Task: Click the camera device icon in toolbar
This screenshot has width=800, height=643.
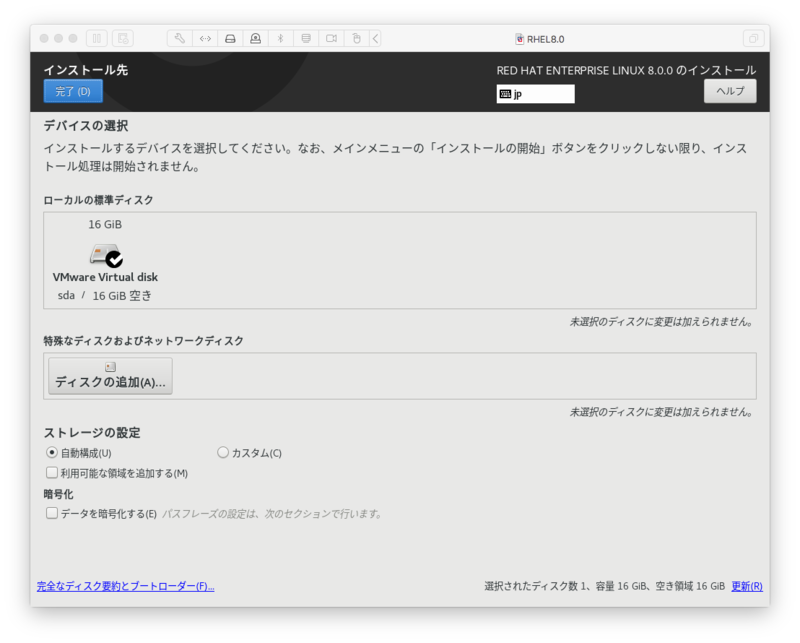Action: (256, 38)
